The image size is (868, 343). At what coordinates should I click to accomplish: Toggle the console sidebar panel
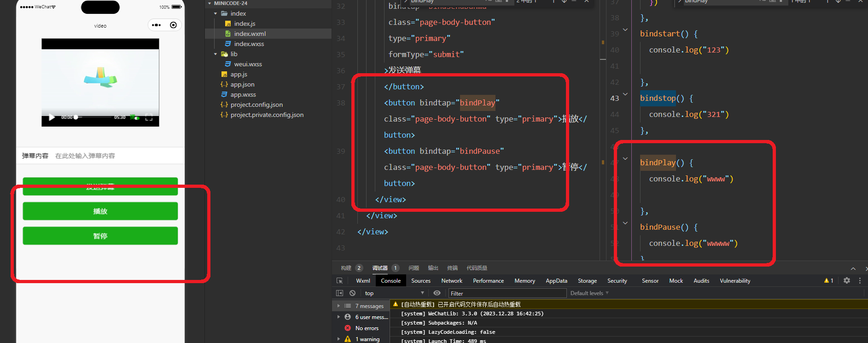340,293
